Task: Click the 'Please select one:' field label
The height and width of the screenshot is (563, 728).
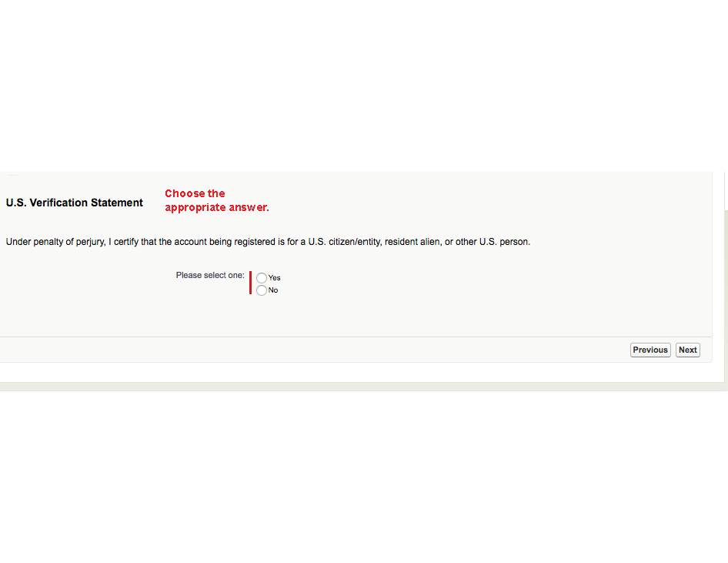Action: click(210, 275)
